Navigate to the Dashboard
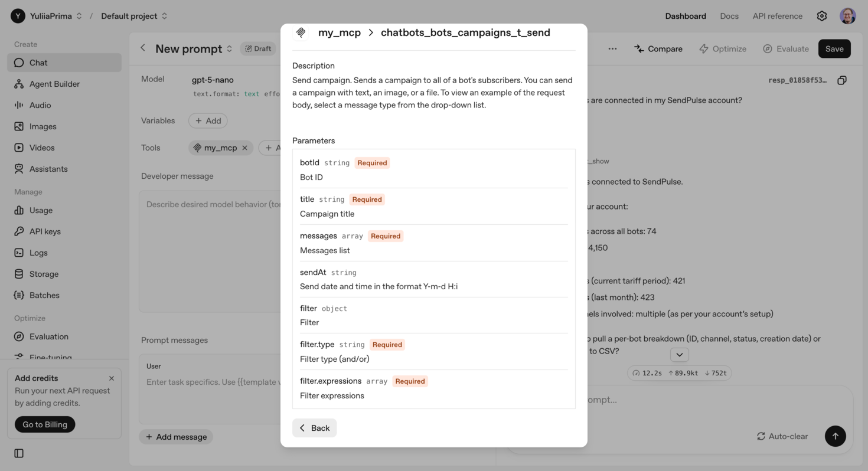The width and height of the screenshot is (868, 471). click(x=685, y=16)
